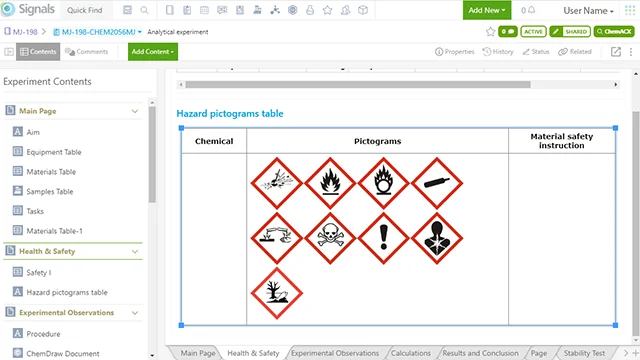Open the apps grid launcher
640x360 pixels.
pyautogui.click(x=630, y=10)
